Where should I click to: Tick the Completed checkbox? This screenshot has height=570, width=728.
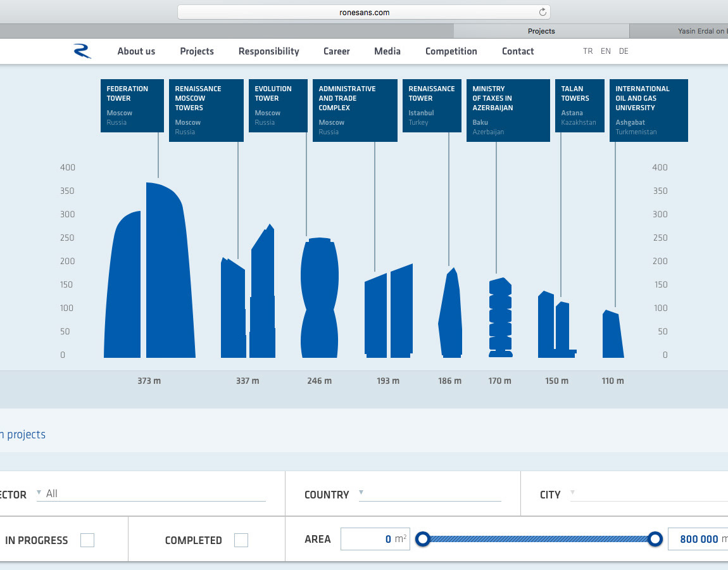(x=241, y=540)
